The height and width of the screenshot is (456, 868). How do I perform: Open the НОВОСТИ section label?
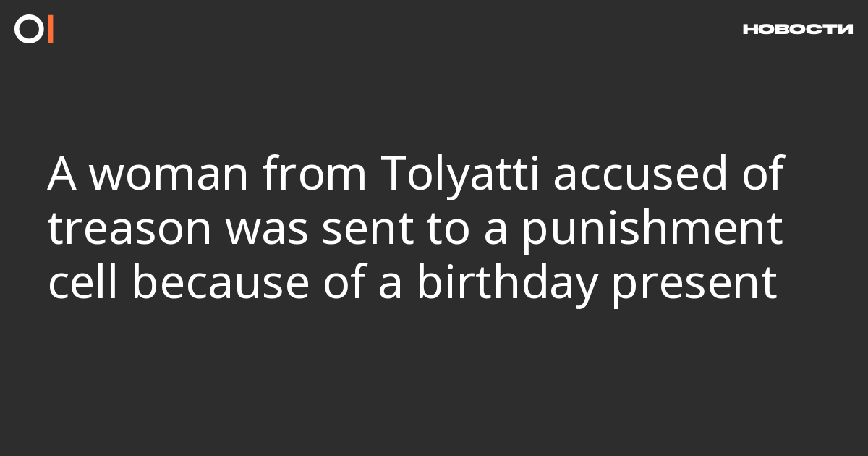click(798, 30)
